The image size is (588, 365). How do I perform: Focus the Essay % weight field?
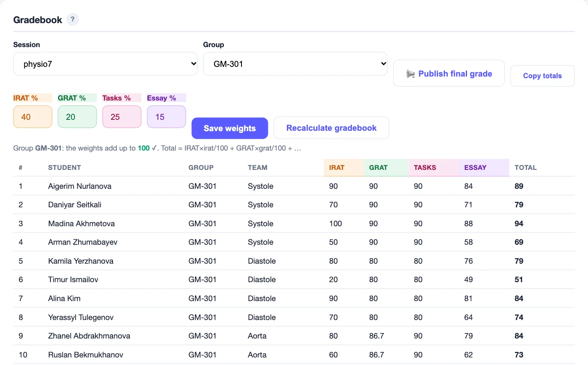coord(166,116)
